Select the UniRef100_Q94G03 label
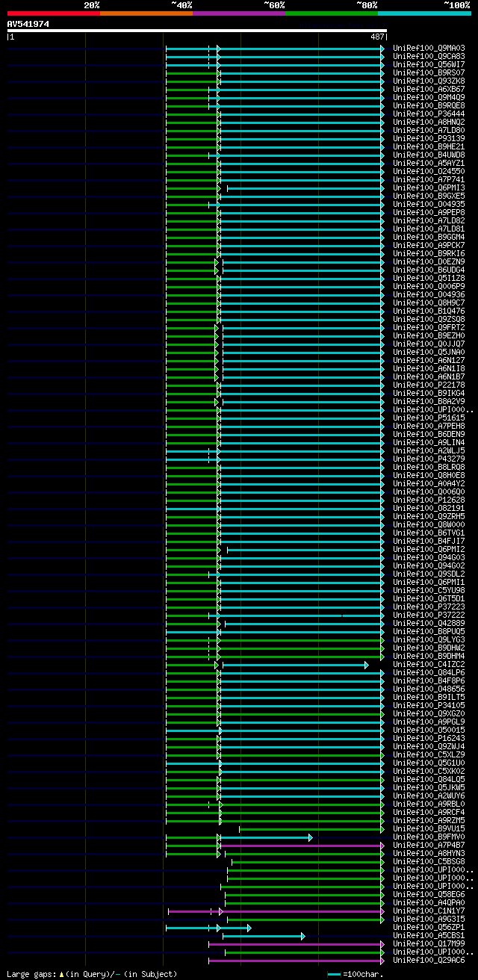 tap(429, 557)
